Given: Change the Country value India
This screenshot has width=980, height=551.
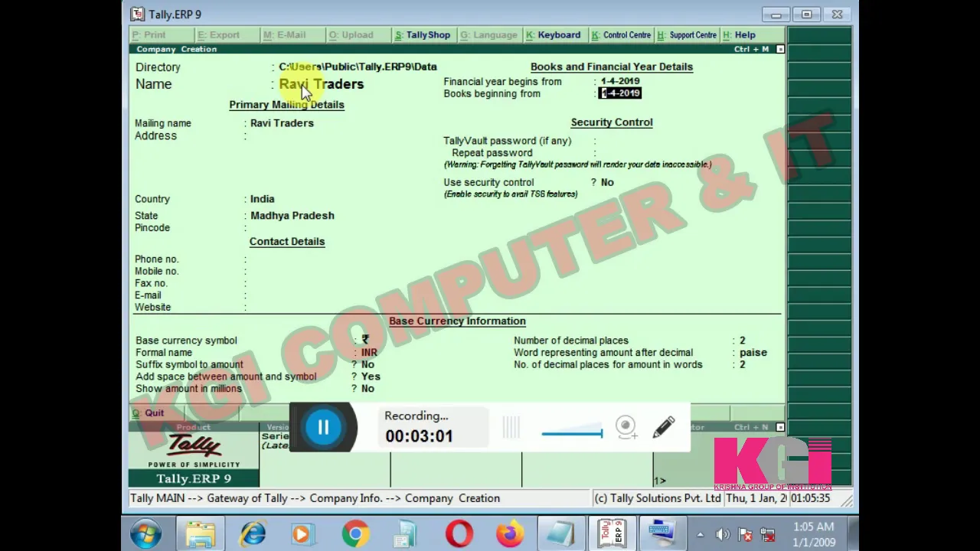Looking at the screenshot, I should coord(262,199).
